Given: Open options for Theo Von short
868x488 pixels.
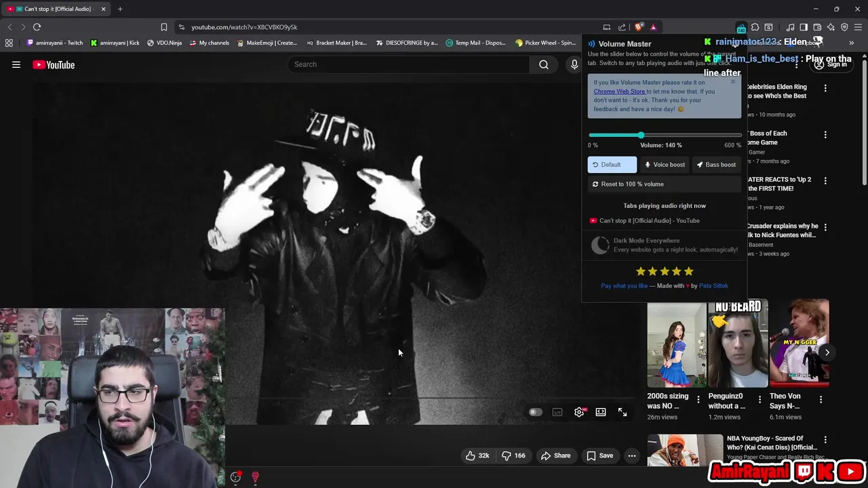Looking at the screenshot, I should click(x=821, y=400).
